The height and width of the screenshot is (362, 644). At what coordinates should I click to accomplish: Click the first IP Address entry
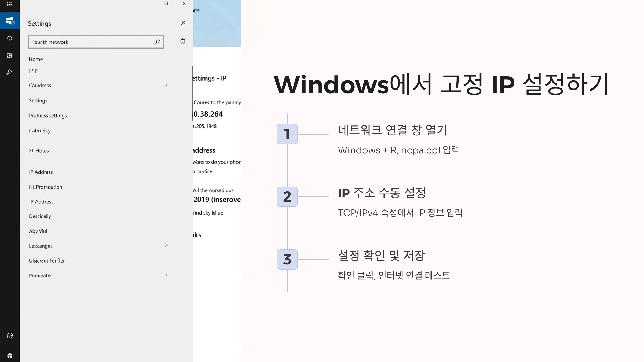(41, 172)
